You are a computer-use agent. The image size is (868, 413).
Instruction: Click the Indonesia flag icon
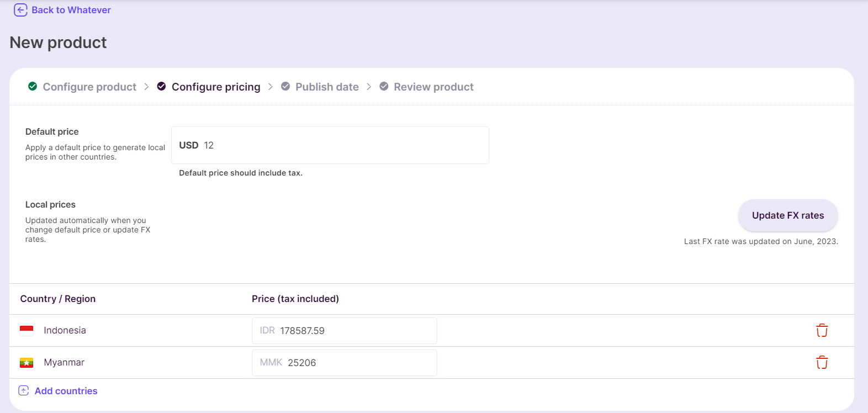[27, 330]
